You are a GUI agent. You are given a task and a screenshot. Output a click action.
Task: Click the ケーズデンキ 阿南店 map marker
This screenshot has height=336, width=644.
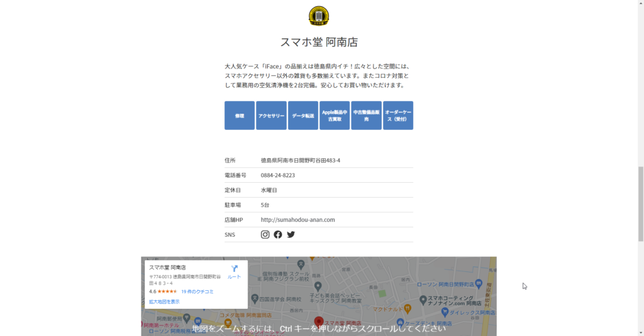click(401, 322)
